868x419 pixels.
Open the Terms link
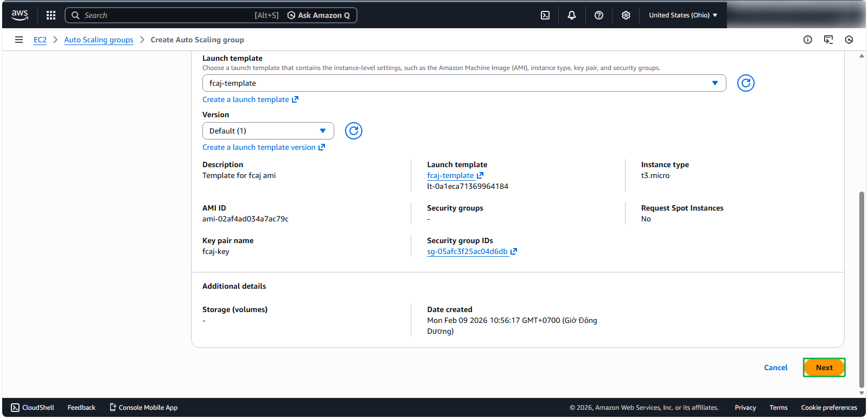[x=778, y=408]
